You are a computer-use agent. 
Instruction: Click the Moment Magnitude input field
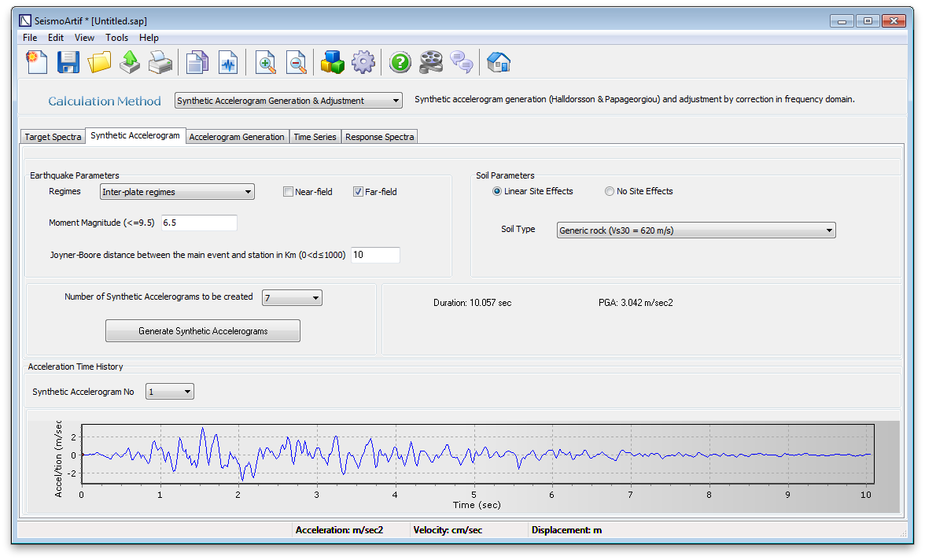200,223
